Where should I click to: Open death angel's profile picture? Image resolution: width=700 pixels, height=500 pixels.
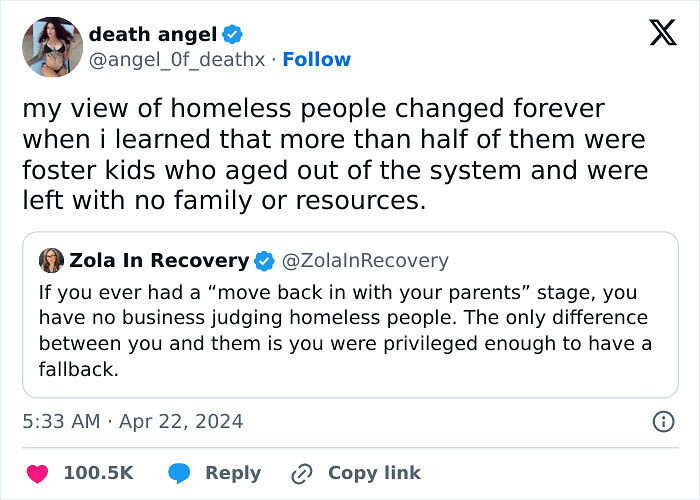click(x=52, y=47)
